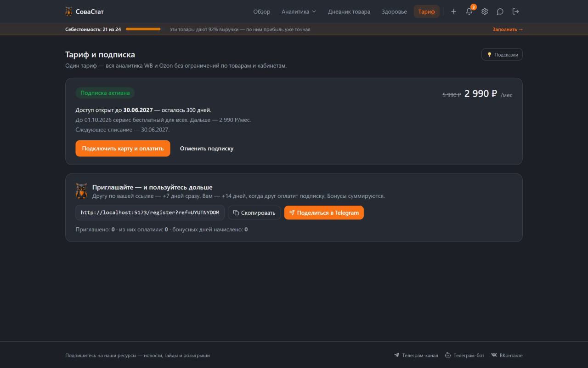Viewport: 588px width, 368px height.
Task: Click the Заполнить → link
Action: click(x=508, y=29)
